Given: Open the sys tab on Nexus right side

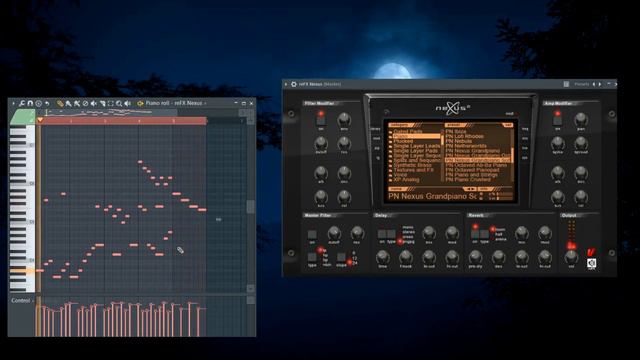Looking at the screenshot, I should pos(525,158).
